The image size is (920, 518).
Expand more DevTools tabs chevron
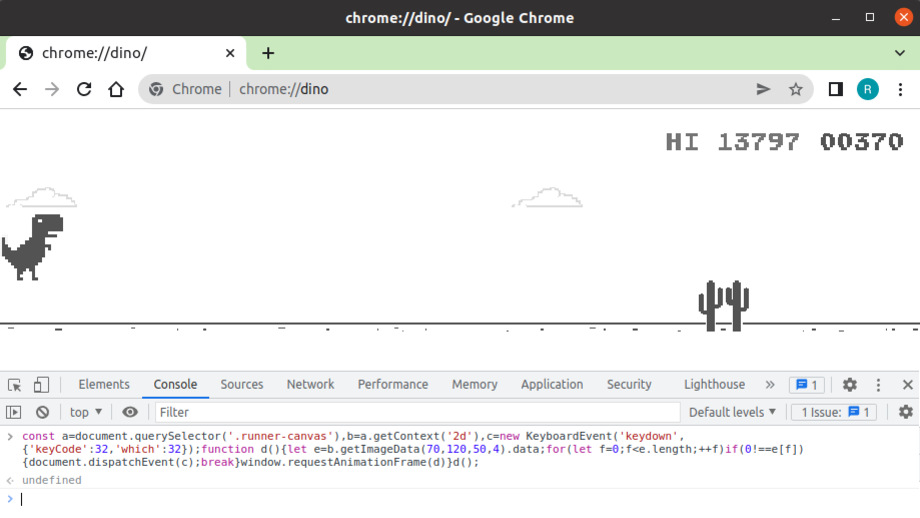(x=770, y=385)
